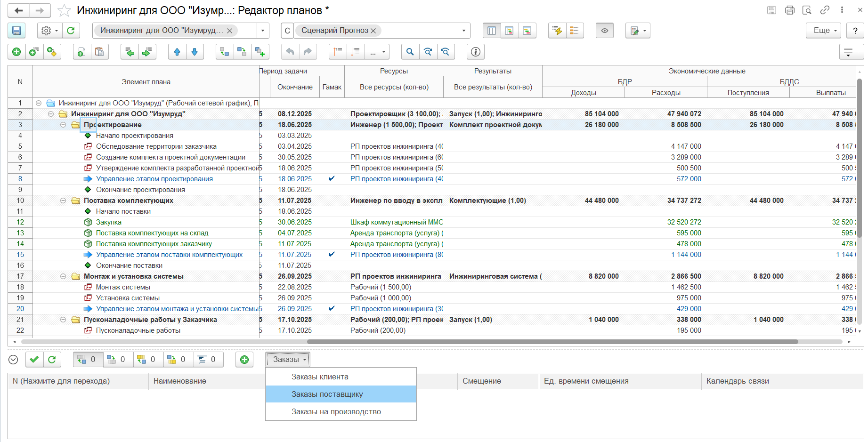Paste from clipboard in the plan toolbar
This screenshot has width=868, height=442.
pyautogui.click(x=99, y=52)
